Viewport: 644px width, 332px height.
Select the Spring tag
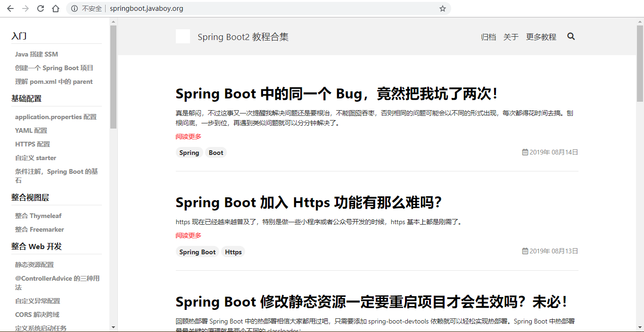(x=189, y=153)
